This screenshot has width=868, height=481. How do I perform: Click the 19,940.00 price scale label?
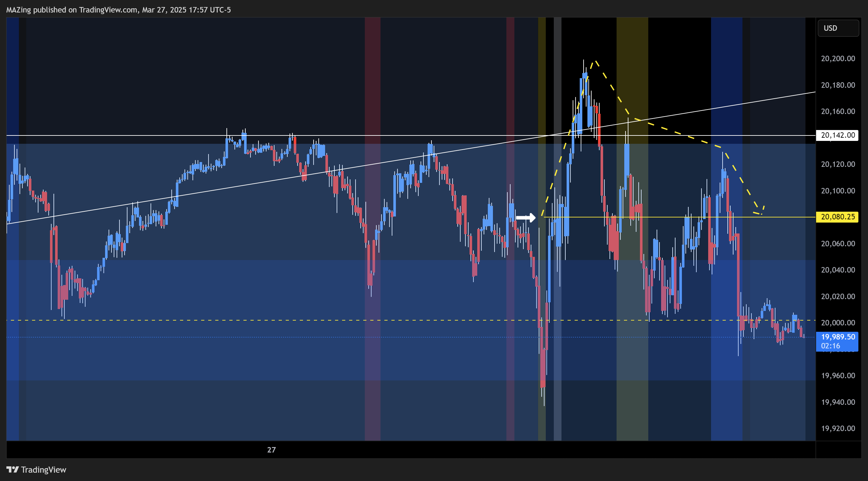click(x=838, y=402)
